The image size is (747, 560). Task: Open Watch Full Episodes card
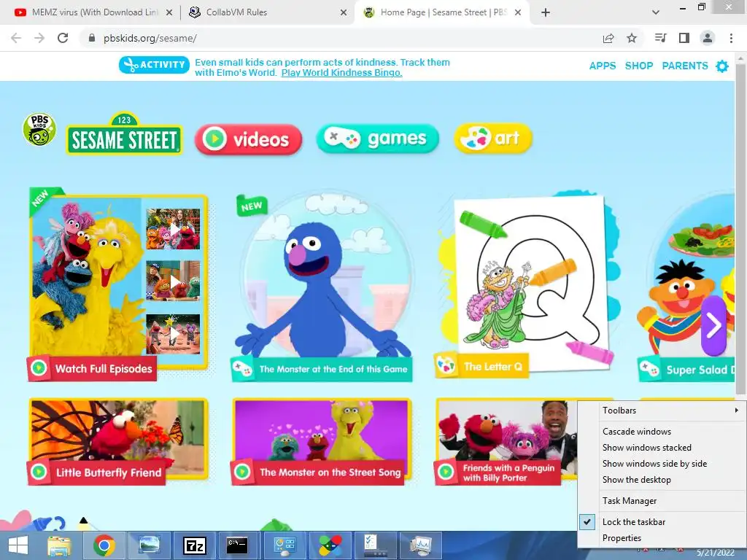click(x=118, y=284)
